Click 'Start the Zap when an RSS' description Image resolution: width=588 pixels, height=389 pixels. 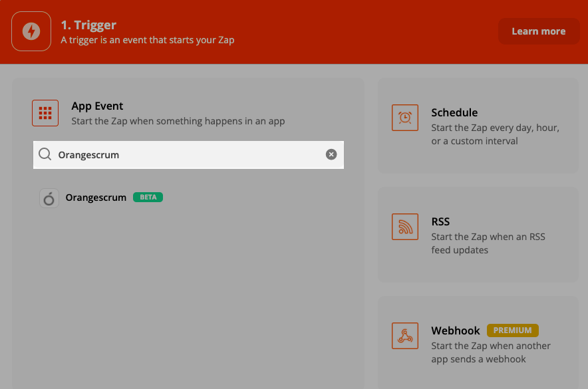(x=488, y=243)
